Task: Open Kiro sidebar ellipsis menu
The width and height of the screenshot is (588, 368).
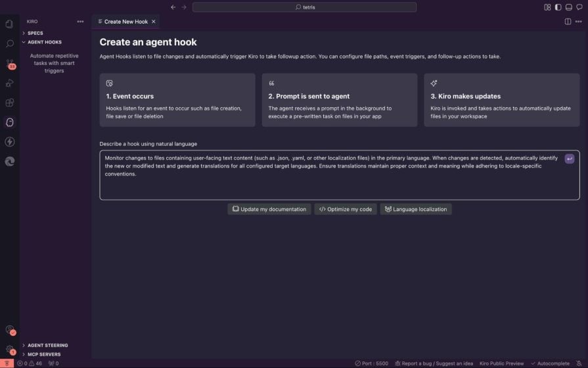Action: 80,22
